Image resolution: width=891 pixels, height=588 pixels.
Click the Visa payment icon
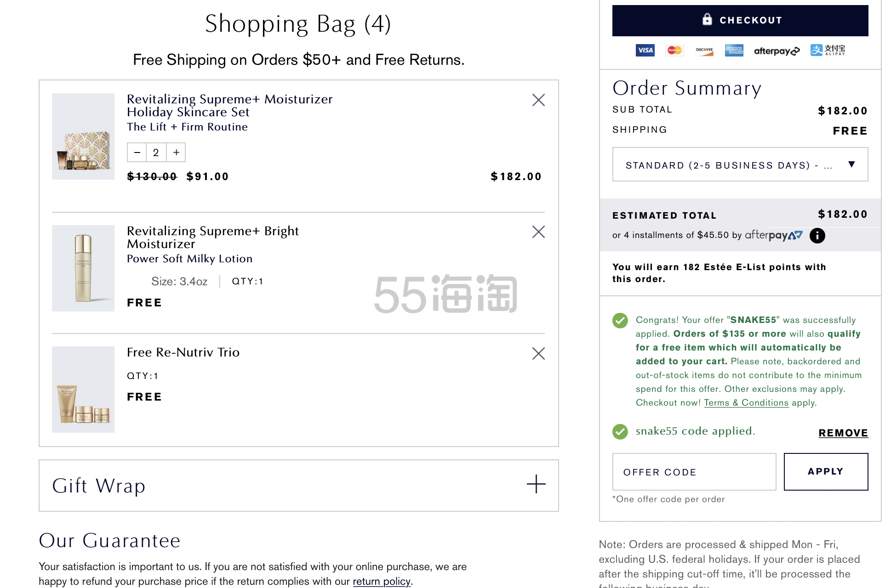click(645, 51)
